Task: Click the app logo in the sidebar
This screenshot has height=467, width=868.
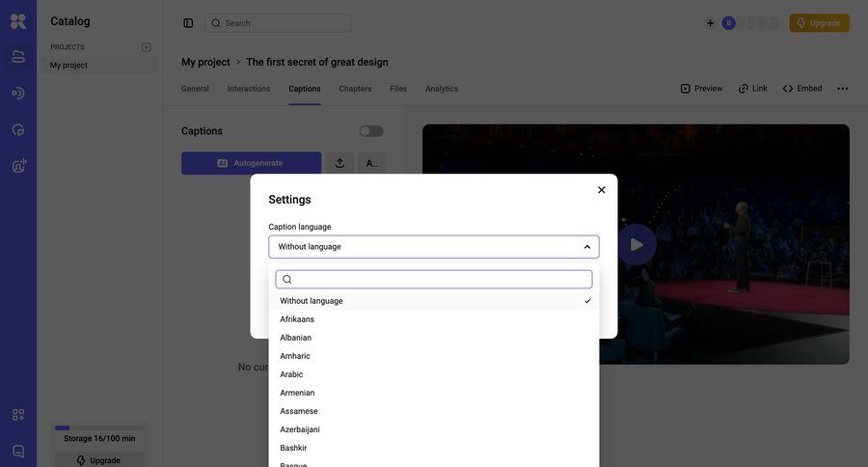Action: (x=18, y=21)
